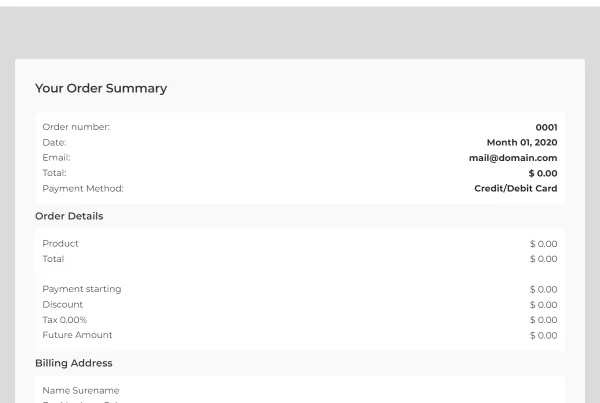The width and height of the screenshot is (600, 403).
Task: Click the date value Month 01, 2020
Action: click(x=522, y=142)
